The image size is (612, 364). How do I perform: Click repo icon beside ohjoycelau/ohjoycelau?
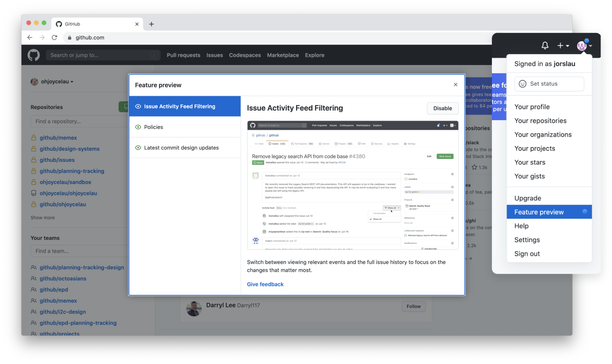coord(33,193)
